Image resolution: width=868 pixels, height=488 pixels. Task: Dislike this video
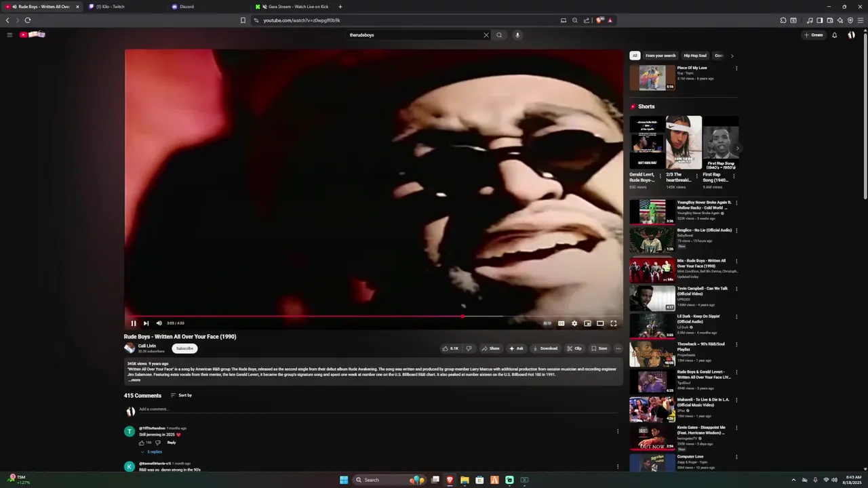pyautogui.click(x=469, y=348)
